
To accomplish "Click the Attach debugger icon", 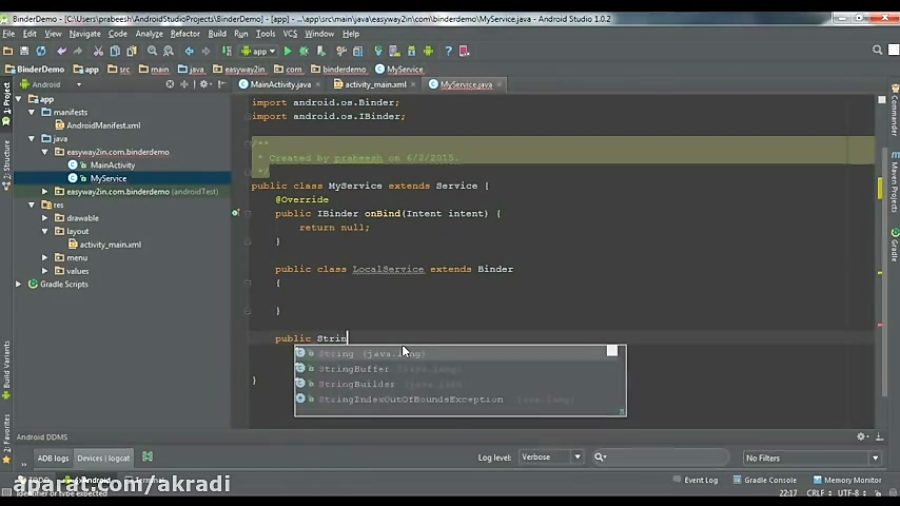I will [321, 51].
